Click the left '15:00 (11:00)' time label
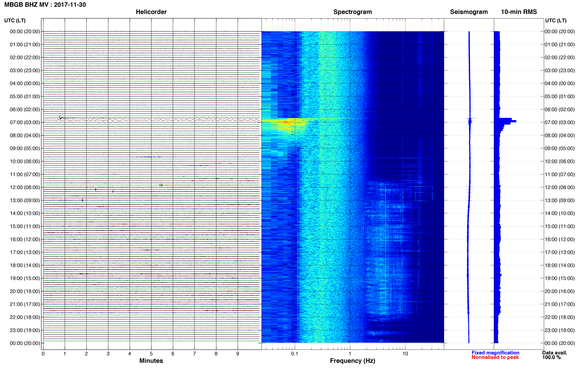588x368 pixels. [x=25, y=226]
